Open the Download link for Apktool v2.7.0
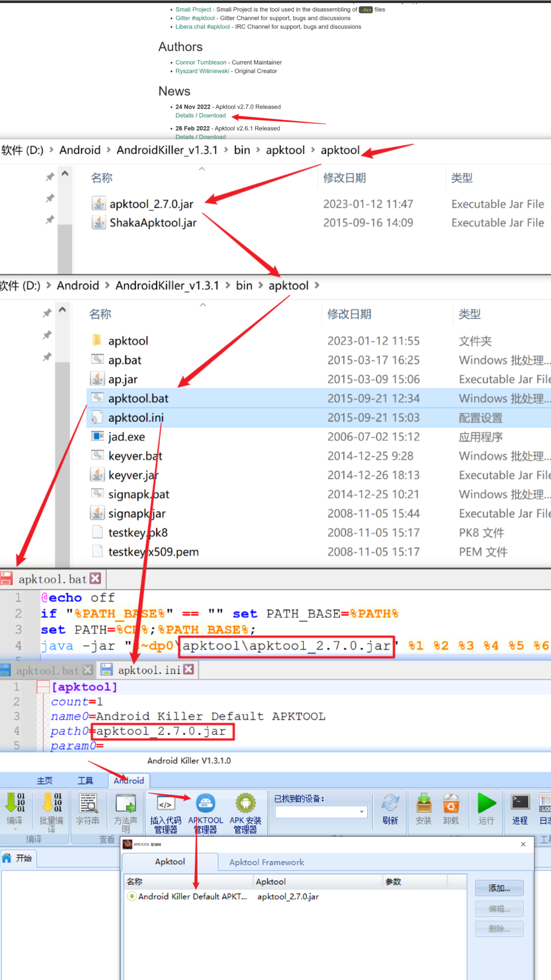Screen dimensions: 551x980 pos(212,115)
